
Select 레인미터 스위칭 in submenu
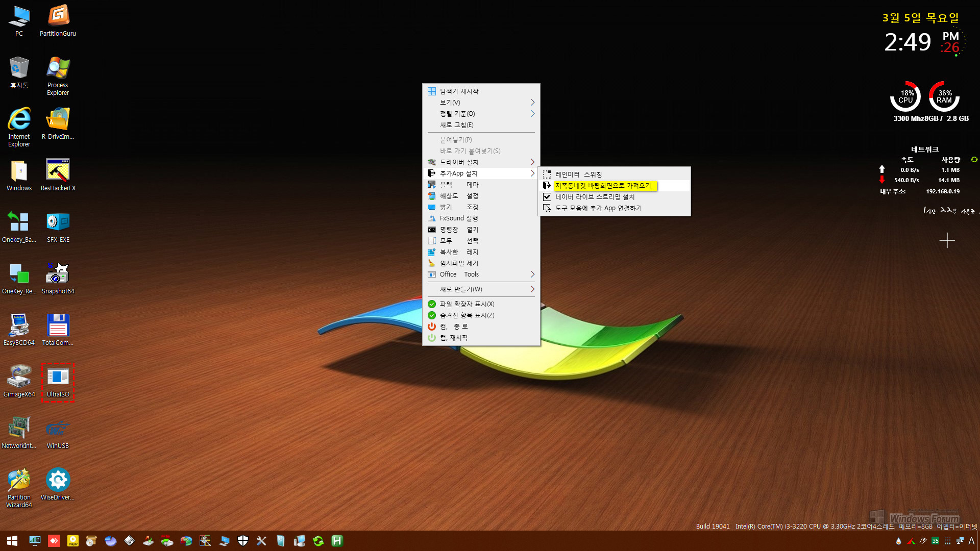(x=615, y=174)
